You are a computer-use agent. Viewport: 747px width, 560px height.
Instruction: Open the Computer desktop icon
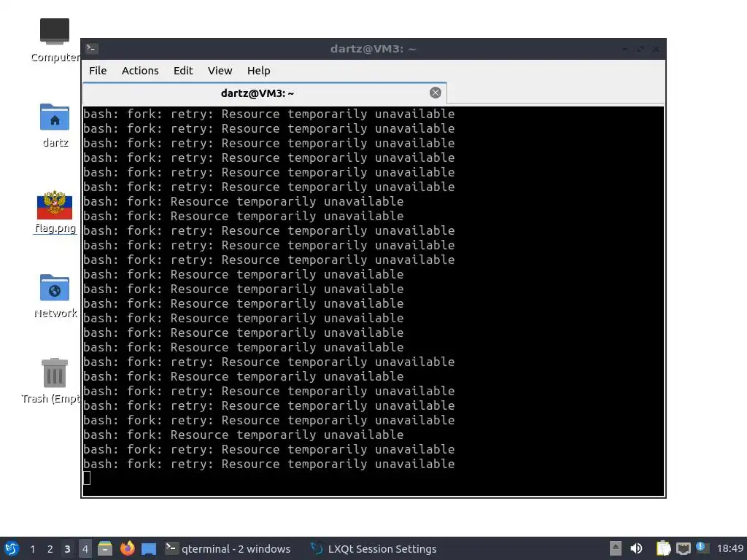click(55, 41)
